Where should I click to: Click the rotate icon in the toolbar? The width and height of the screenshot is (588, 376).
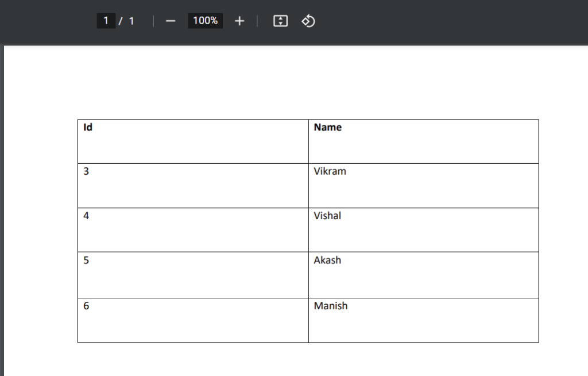(308, 21)
